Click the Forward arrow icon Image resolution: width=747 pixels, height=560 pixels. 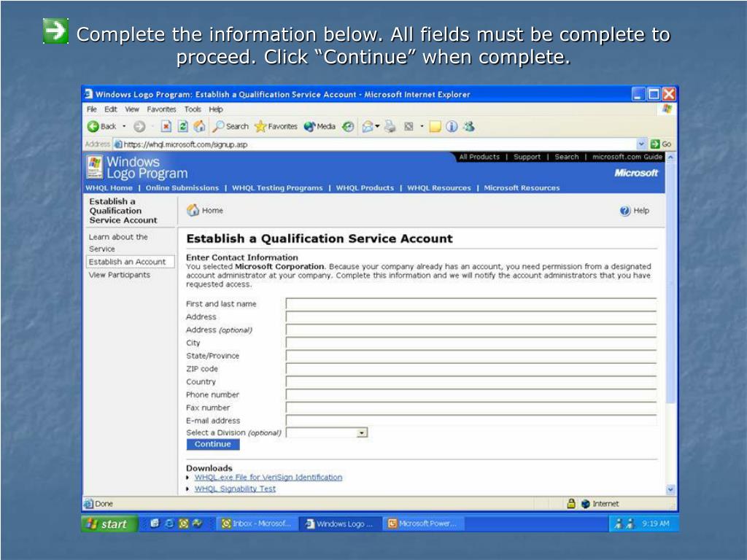pyautogui.click(x=139, y=126)
